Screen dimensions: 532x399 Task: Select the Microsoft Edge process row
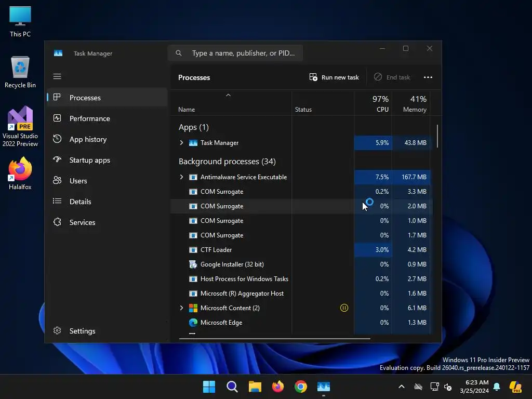point(301,323)
